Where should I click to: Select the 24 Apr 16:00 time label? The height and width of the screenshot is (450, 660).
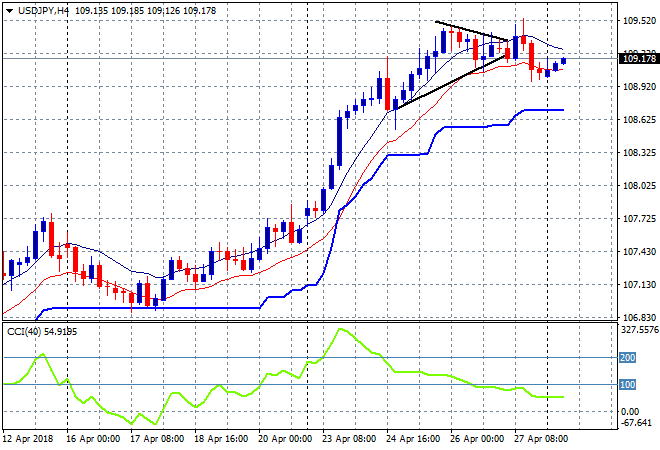point(413,439)
